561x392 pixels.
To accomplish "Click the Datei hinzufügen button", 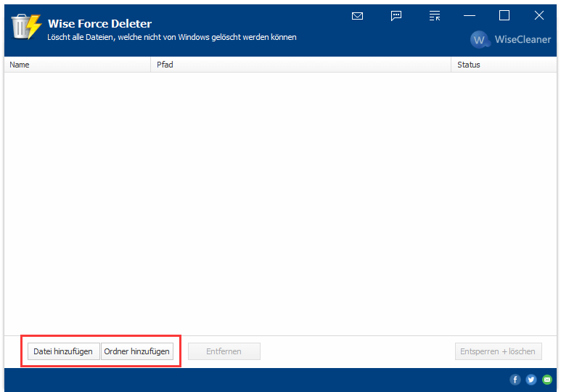I will pyautogui.click(x=63, y=351).
